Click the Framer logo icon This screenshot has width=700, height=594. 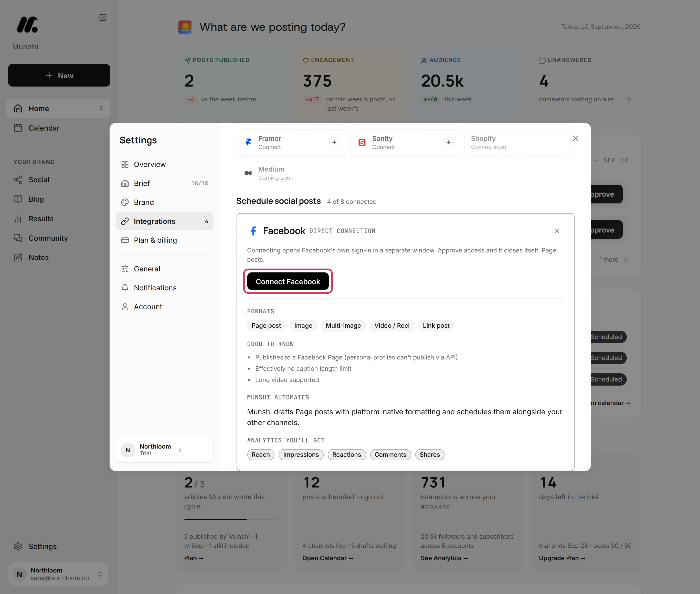click(x=248, y=142)
